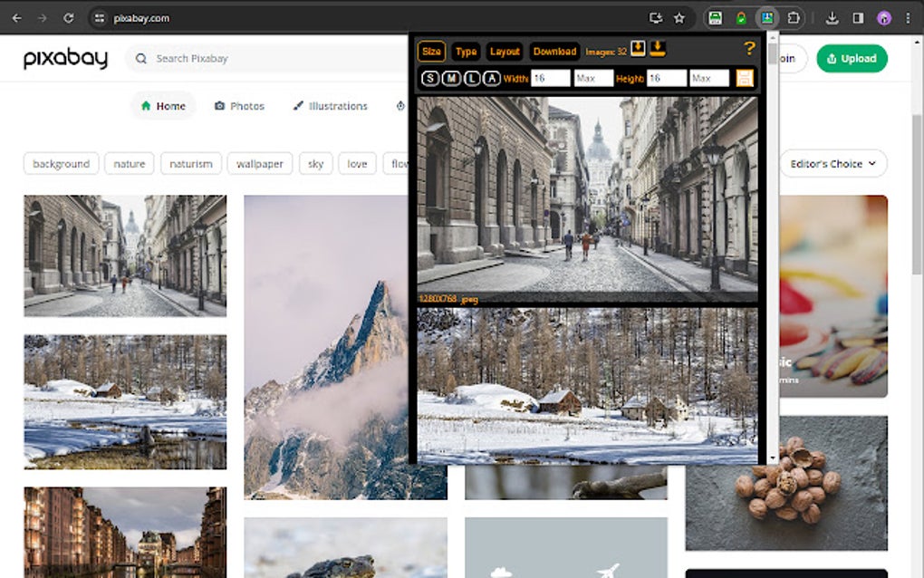Open the Layout tab in the popup
This screenshot has height=578, width=924.
[x=504, y=52]
